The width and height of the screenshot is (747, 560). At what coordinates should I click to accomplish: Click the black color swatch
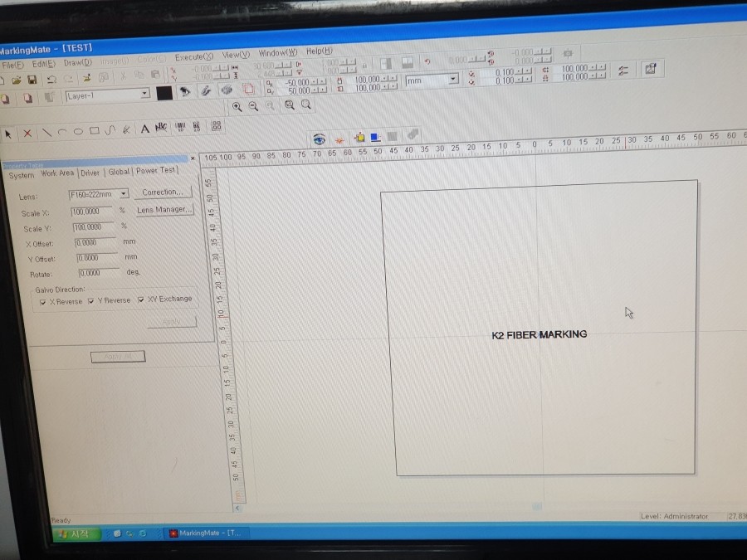(x=164, y=93)
